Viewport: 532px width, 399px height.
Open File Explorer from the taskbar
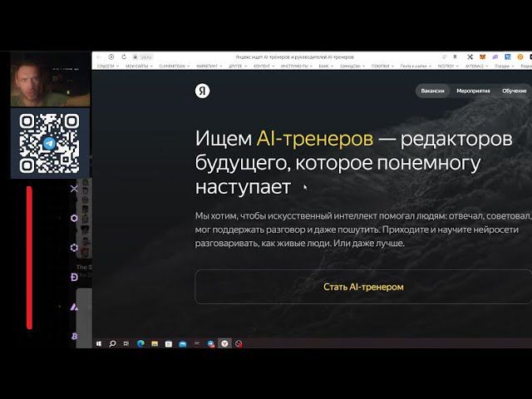point(155,343)
